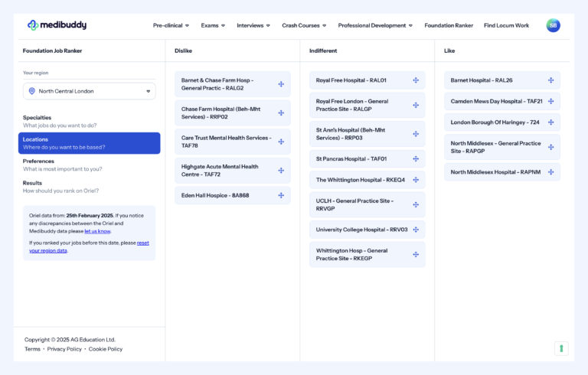The width and height of the screenshot is (588, 375).
Task: Expand the Pre-clinical navigation dropdown
Action: [171, 25]
